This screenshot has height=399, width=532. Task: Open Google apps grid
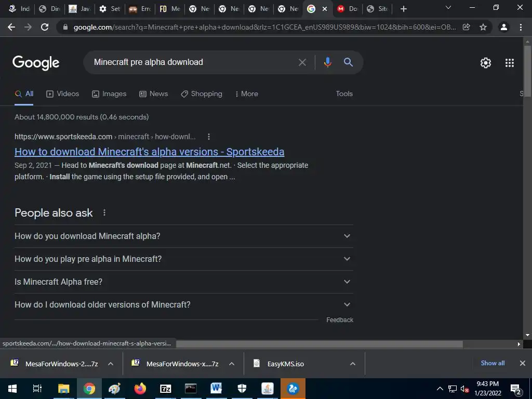[510, 63]
